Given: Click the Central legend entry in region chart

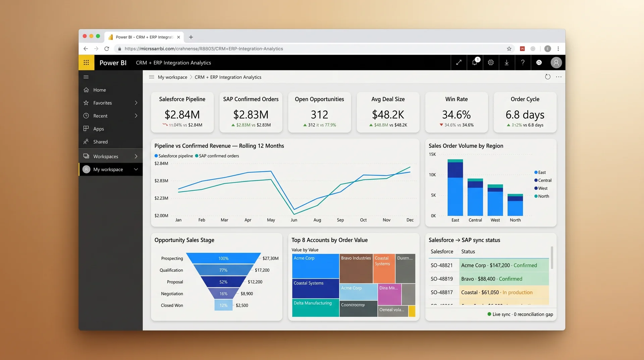Looking at the screenshot, I should 543,180.
